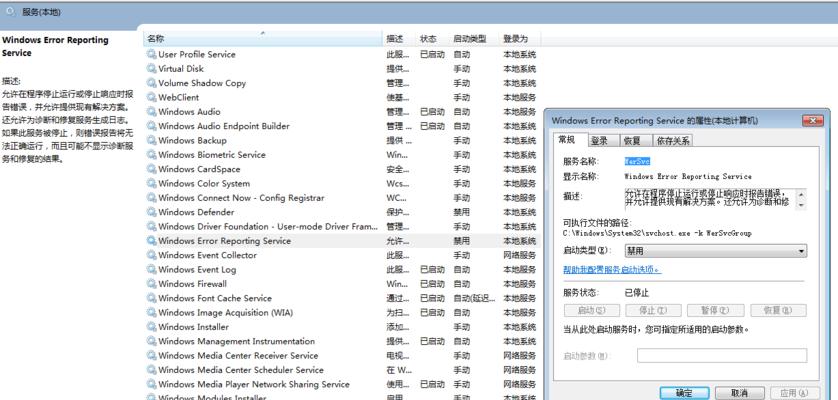The height and width of the screenshot is (400, 838).
Task: Sort by the 登录为 column header
Action: click(x=519, y=39)
